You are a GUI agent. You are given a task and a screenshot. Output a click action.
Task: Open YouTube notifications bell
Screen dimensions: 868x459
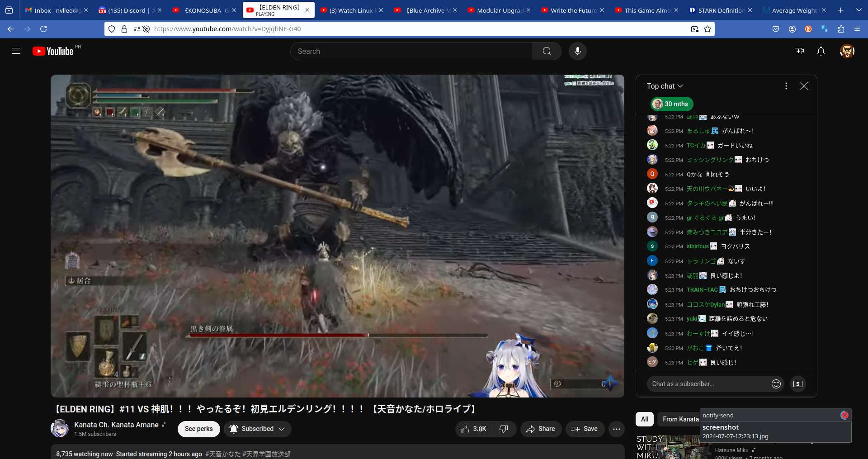click(x=821, y=51)
